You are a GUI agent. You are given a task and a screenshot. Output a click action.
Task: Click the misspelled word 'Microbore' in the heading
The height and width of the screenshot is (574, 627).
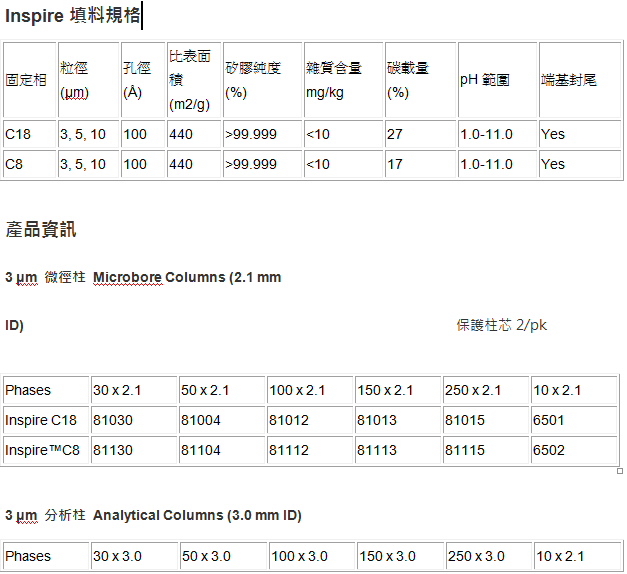(x=127, y=277)
